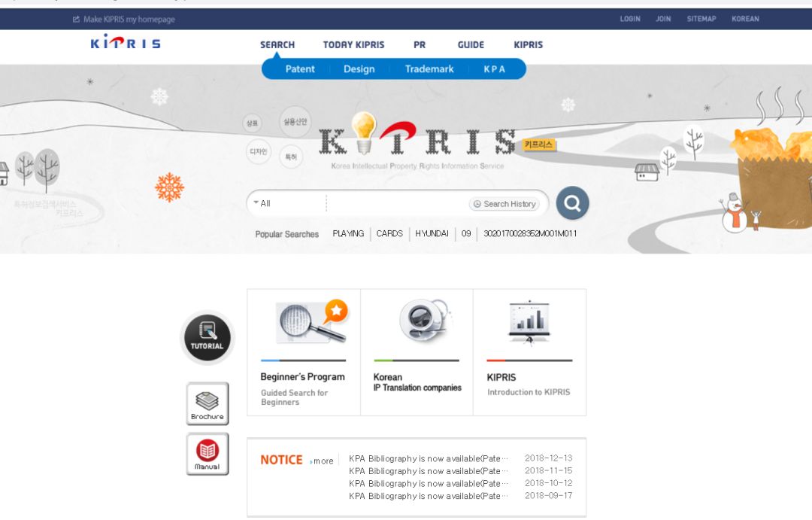Click popular search HYUNDAI
812x520 pixels.
(432, 234)
